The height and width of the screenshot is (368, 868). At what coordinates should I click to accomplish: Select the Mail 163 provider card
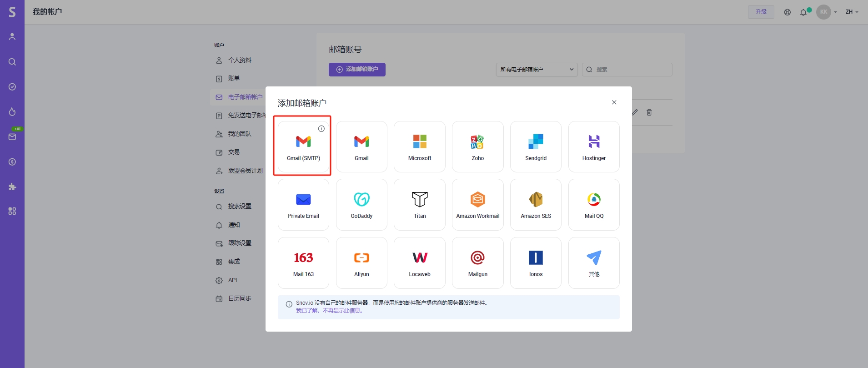click(303, 263)
